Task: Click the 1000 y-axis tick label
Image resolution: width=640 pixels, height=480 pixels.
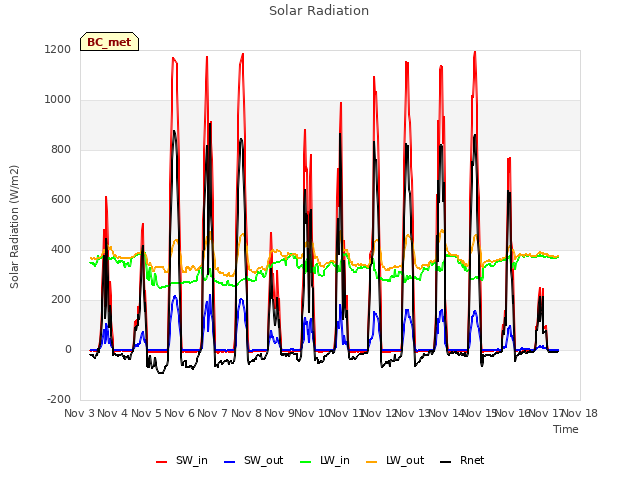Action: pyautogui.click(x=58, y=100)
